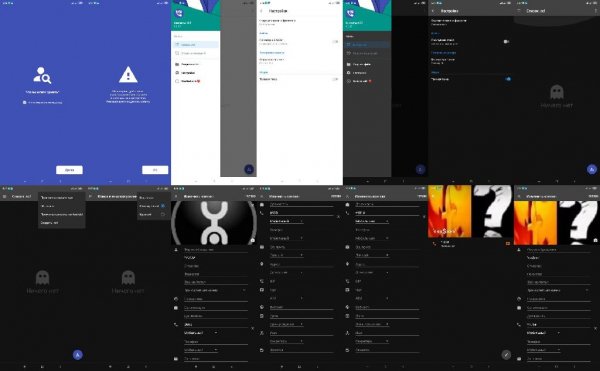Click the YOTA logo contact photo
600x371 pixels.
coord(214,223)
